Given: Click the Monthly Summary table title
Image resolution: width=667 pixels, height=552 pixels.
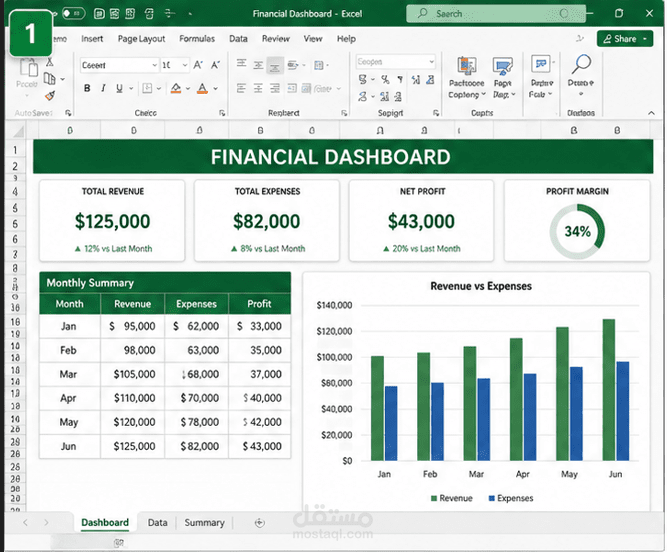Looking at the screenshot, I should click(90, 283).
